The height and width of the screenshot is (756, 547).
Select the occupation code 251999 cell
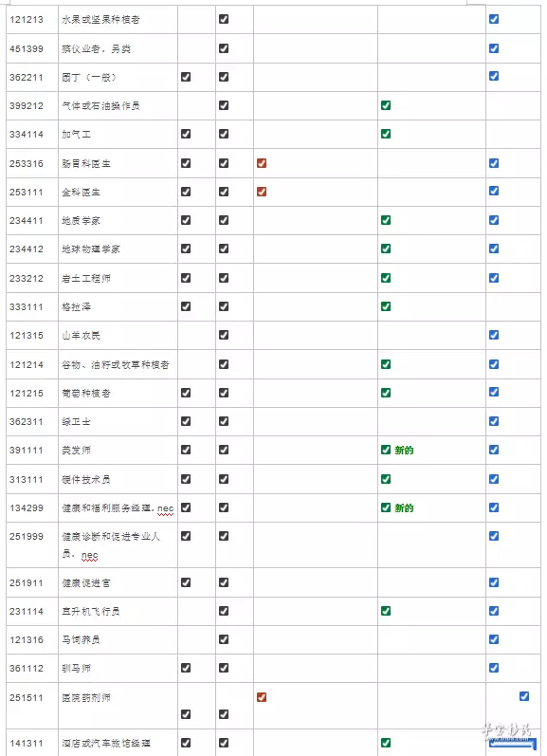point(32,544)
